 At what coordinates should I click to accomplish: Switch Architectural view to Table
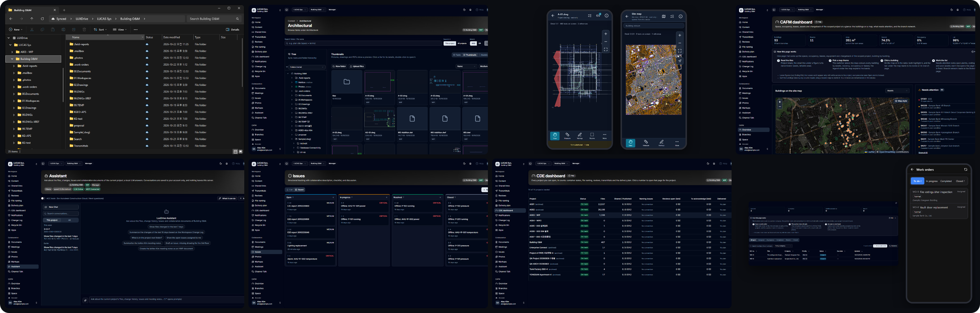tap(457, 55)
